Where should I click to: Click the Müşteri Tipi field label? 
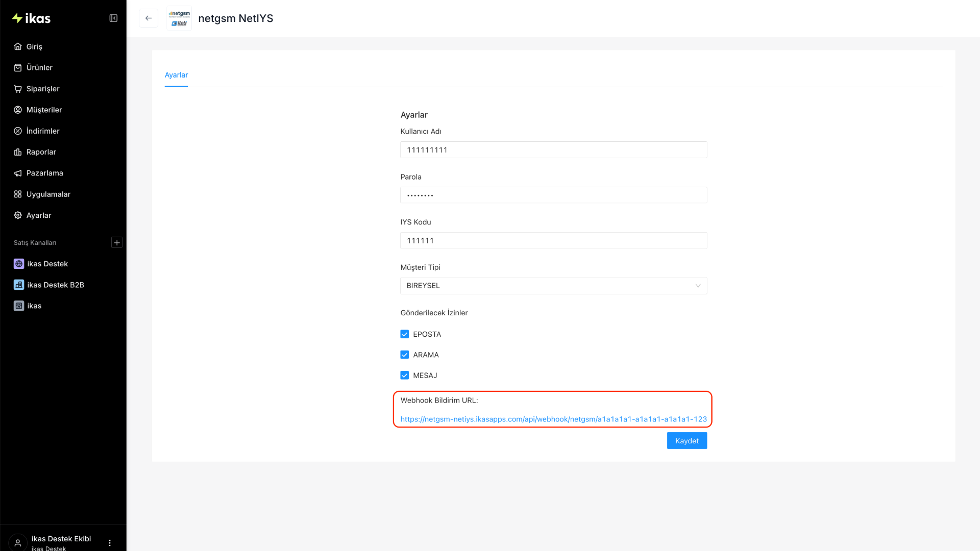[421, 267]
